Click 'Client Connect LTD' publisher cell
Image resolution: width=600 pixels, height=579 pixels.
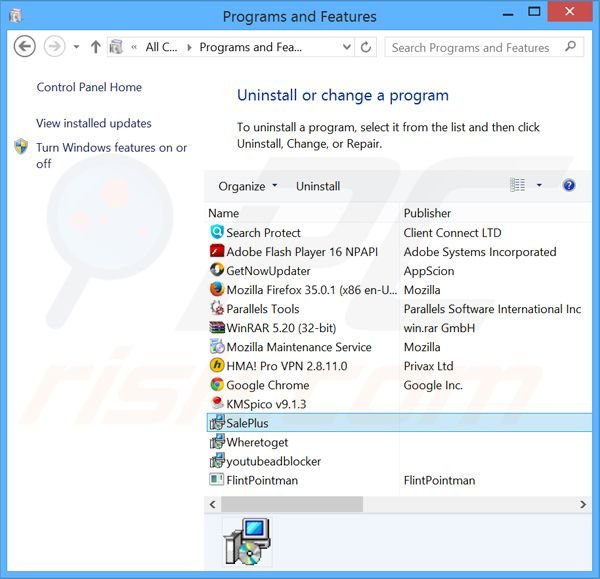click(x=452, y=233)
